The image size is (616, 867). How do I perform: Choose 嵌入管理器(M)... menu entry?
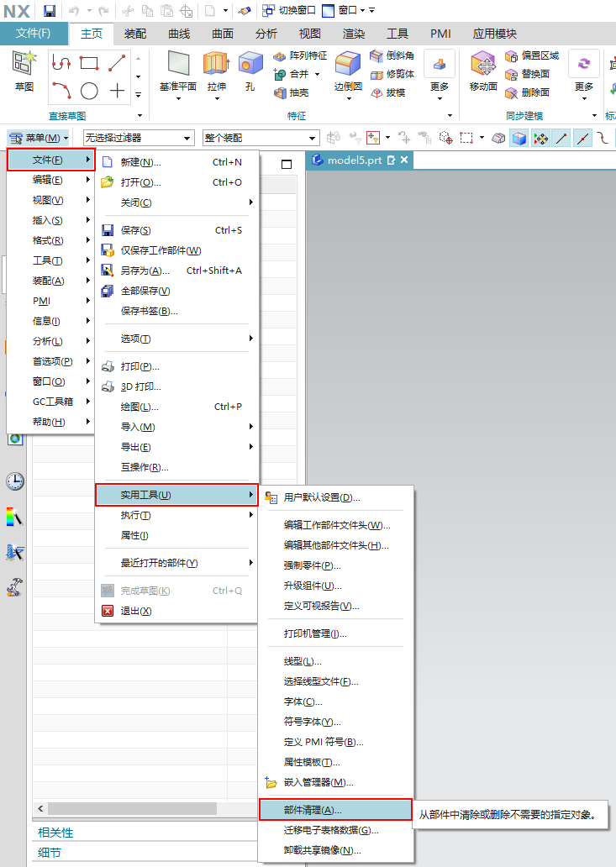335,782
